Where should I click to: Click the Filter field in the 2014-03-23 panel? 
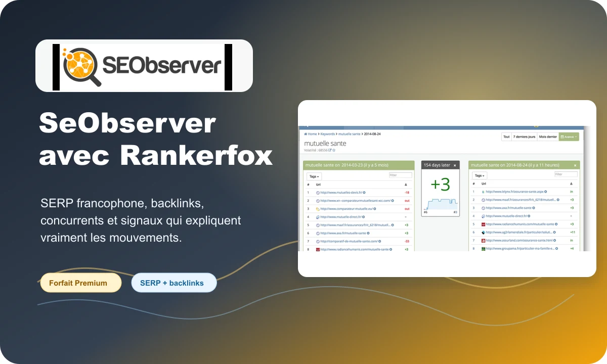tap(401, 175)
